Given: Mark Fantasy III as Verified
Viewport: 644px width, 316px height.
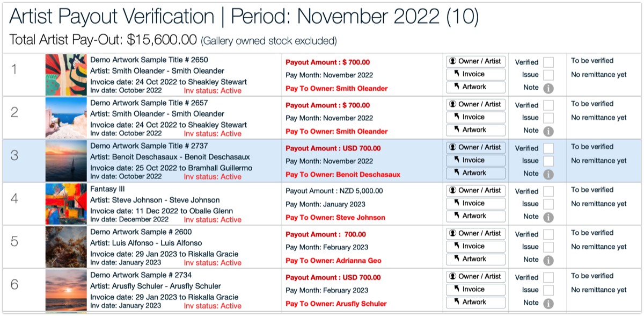Looking at the screenshot, I should coord(548,191).
